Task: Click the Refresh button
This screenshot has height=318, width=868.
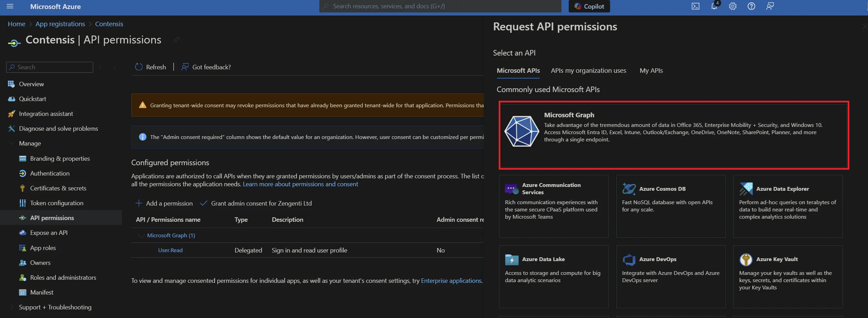Action: (151, 67)
